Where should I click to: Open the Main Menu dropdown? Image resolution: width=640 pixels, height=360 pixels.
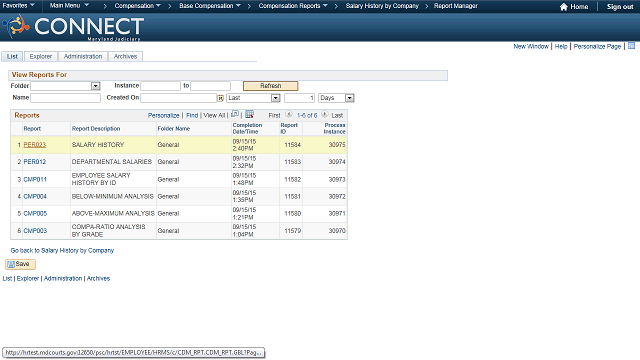69,6
